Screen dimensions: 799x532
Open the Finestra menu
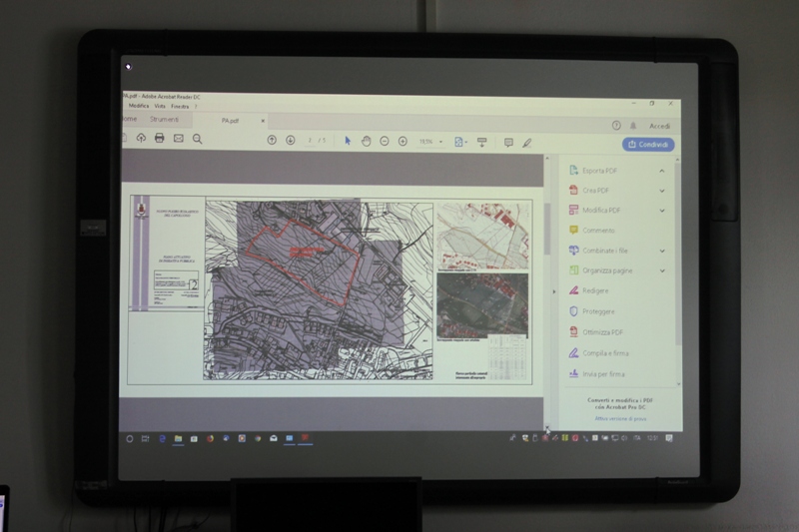(180, 107)
